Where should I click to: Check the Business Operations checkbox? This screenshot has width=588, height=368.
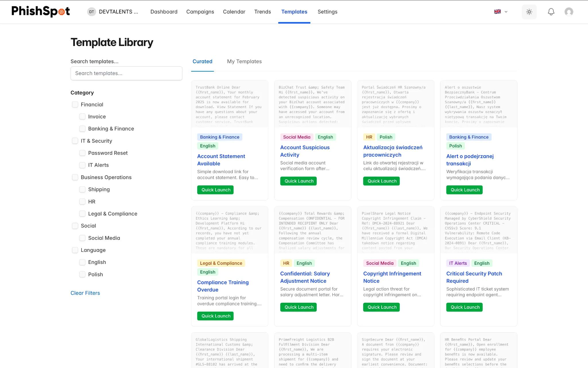coord(75,177)
